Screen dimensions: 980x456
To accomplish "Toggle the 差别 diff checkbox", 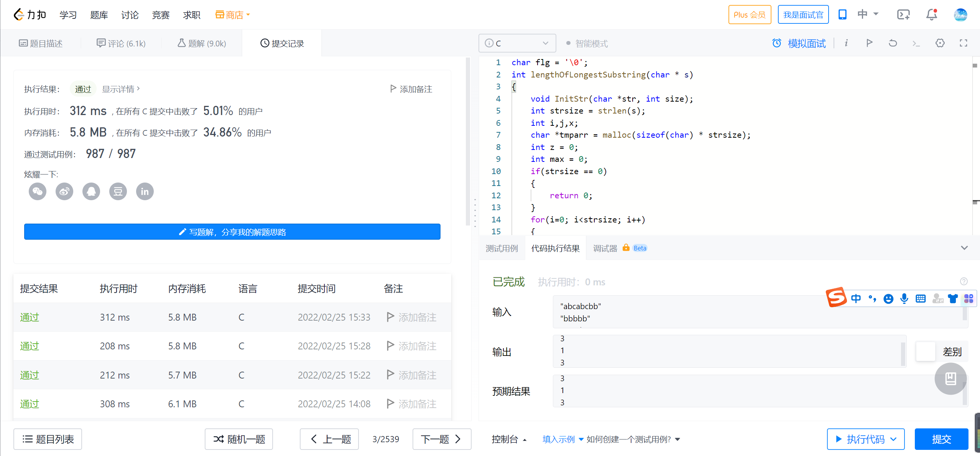I will point(926,351).
